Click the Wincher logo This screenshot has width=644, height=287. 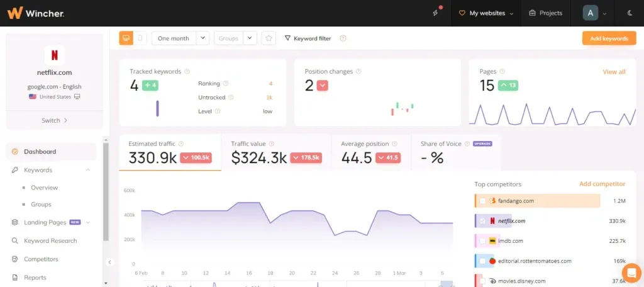point(35,13)
